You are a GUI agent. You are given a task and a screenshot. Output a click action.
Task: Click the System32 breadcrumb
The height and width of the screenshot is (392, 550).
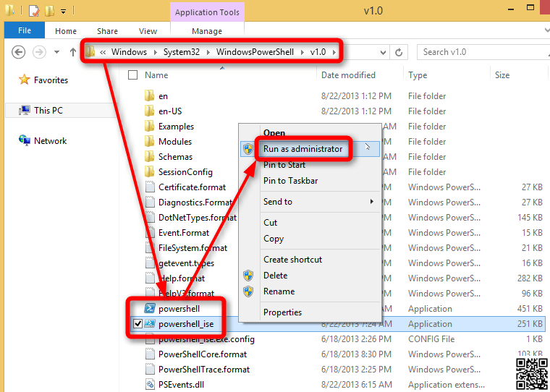pyautogui.click(x=182, y=52)
